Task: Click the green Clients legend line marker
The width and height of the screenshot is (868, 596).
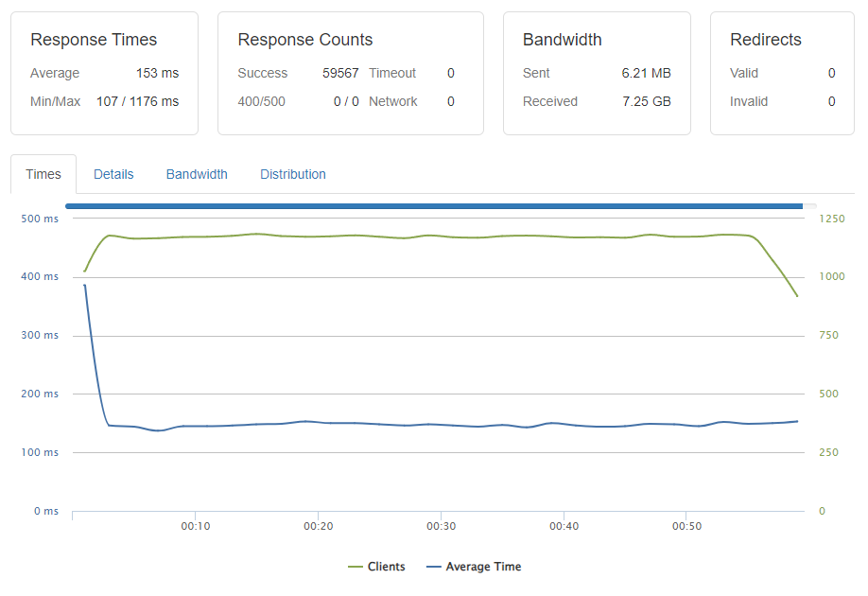Action: click(355, 567)
